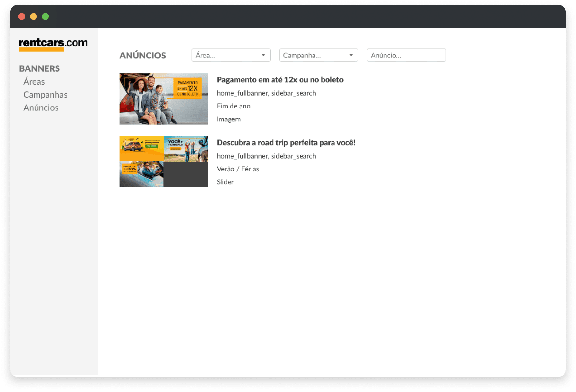Screen dimensions: 576x392
Task: Click the 'Imagem' type label
Action: pos(229,119)
